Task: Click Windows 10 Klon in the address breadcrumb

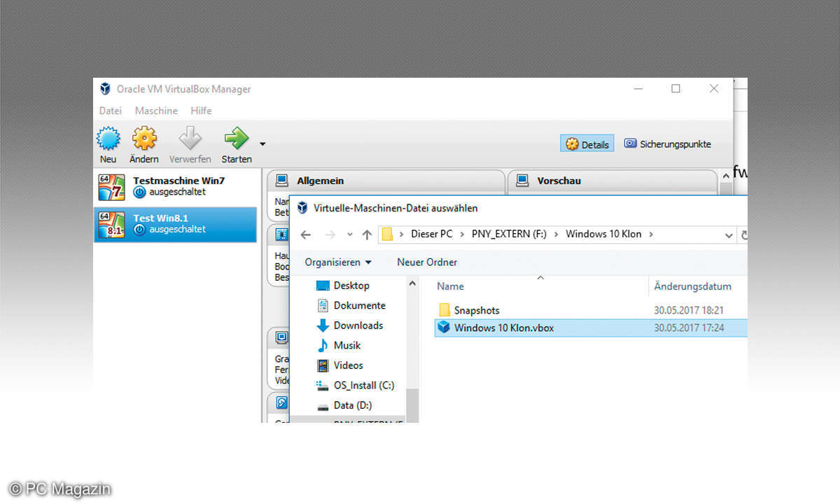Action: tap(603, 234)
